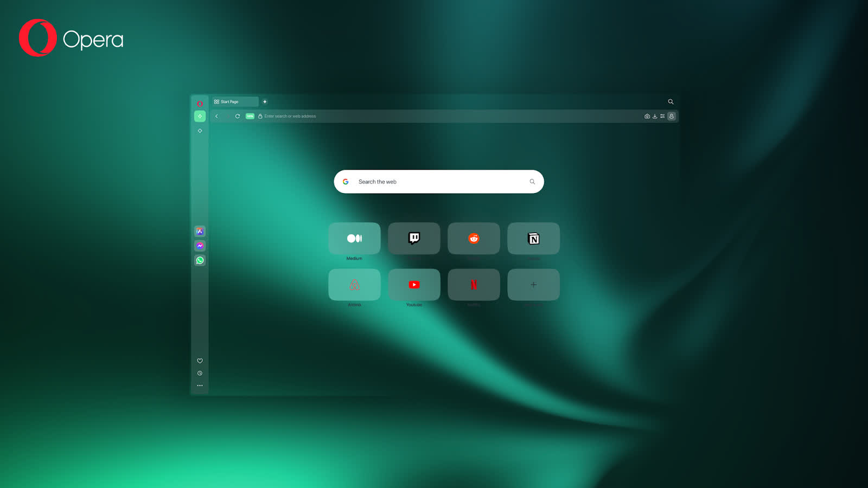Open bookmarks via the heart icon
Screen dimensions: 868x488
click(200, 361)
